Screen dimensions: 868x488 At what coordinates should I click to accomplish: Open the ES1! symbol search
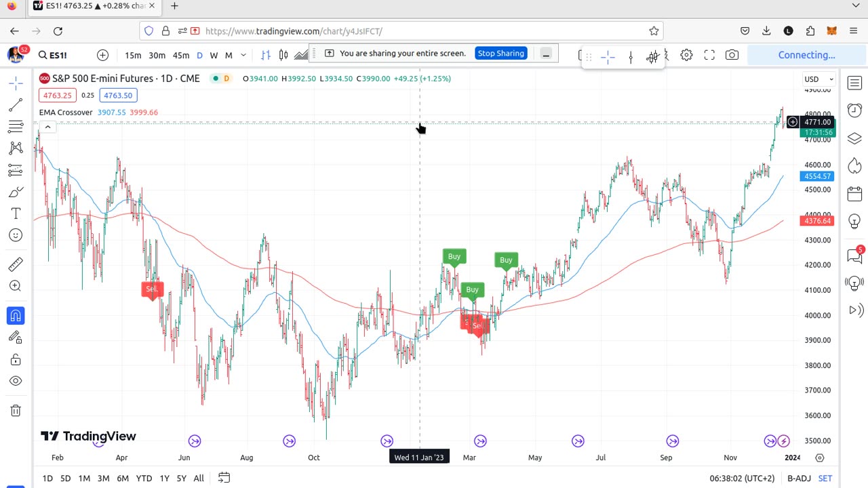(x=53, y=55)
